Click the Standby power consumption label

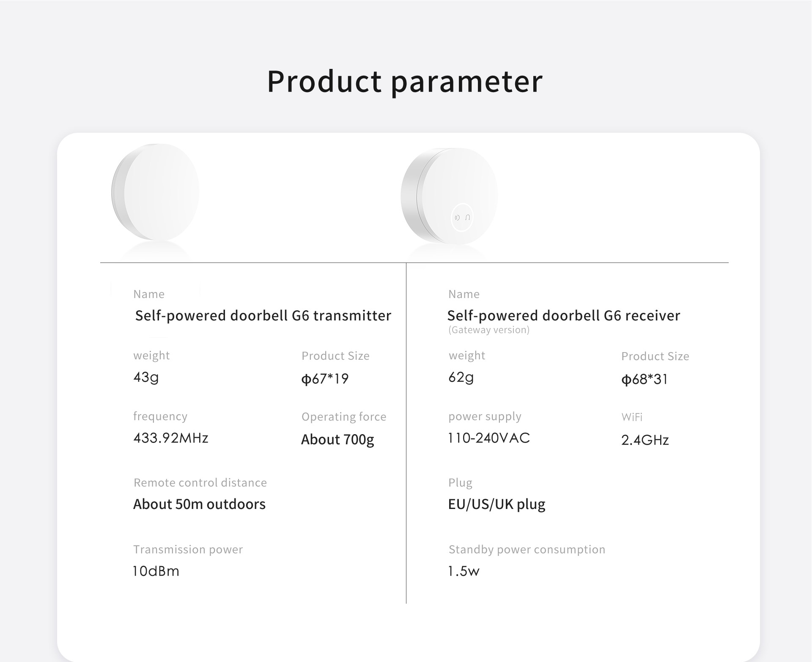[x=527, y=550]
